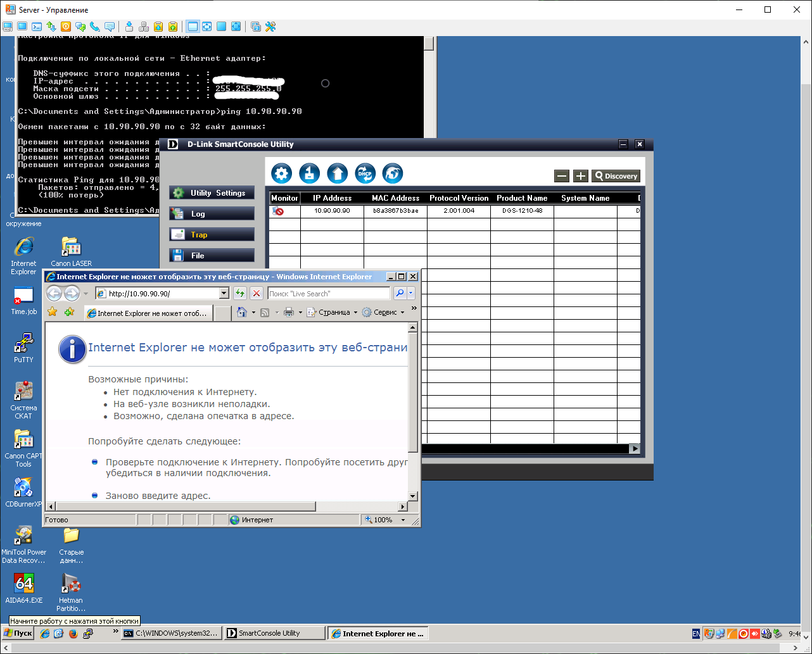
Task: Stop page loading with red X icon
Action: click(257, 293)
